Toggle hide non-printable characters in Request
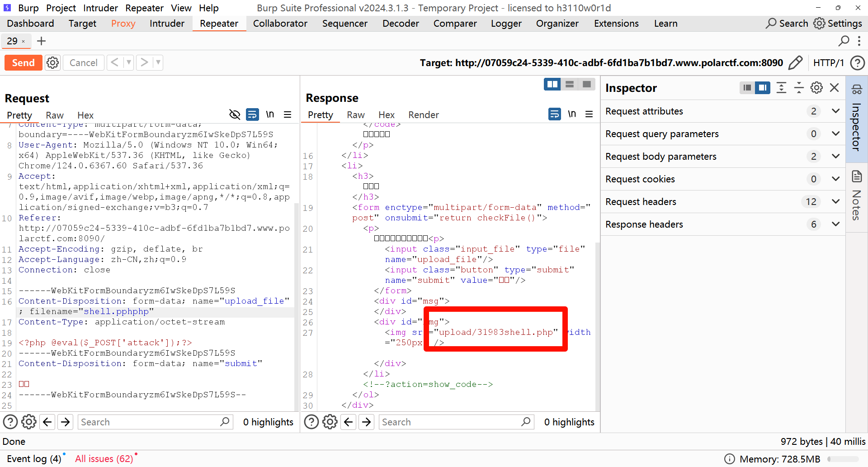The image size is (868, 467). [x=235, y=114]
